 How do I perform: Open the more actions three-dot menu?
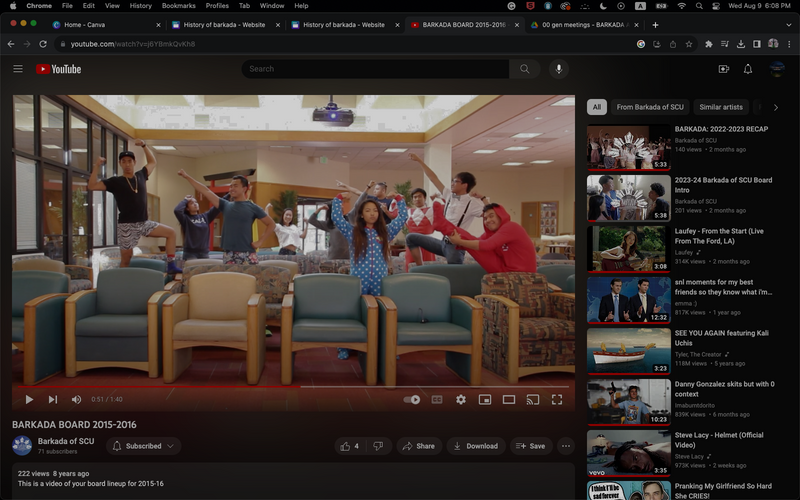click(566, 446)
